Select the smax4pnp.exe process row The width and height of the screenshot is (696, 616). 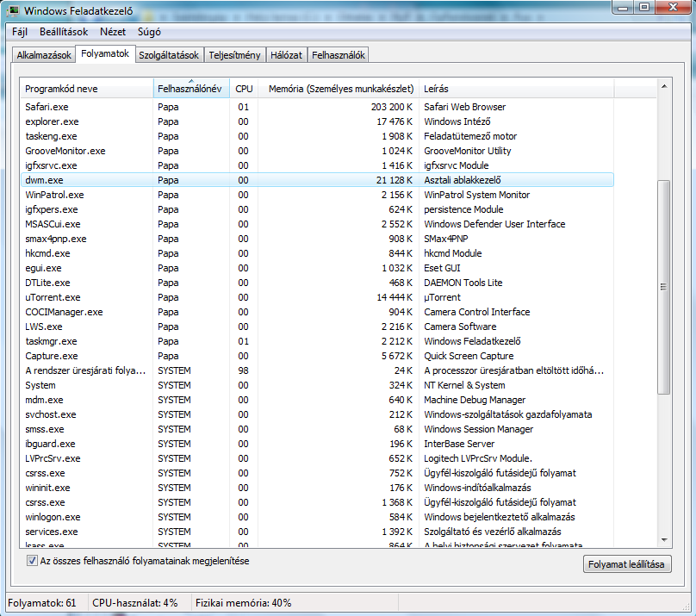(317, 239)
